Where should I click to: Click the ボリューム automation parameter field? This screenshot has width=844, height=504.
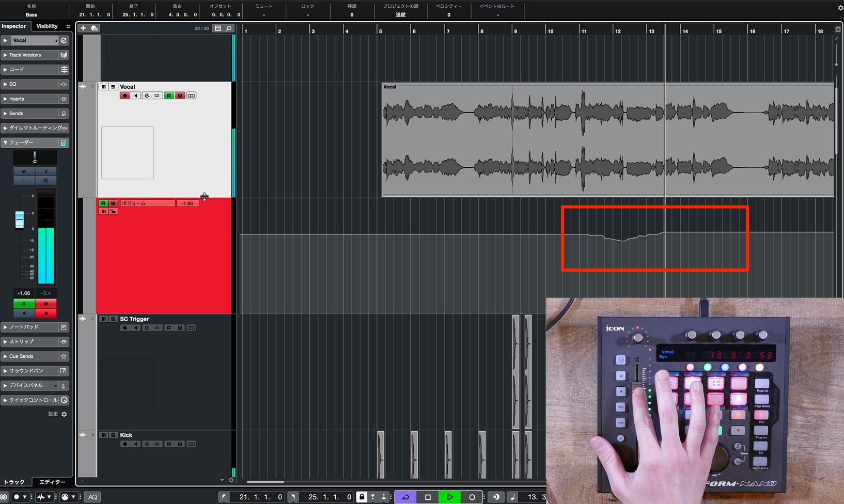tap(147, 203)
